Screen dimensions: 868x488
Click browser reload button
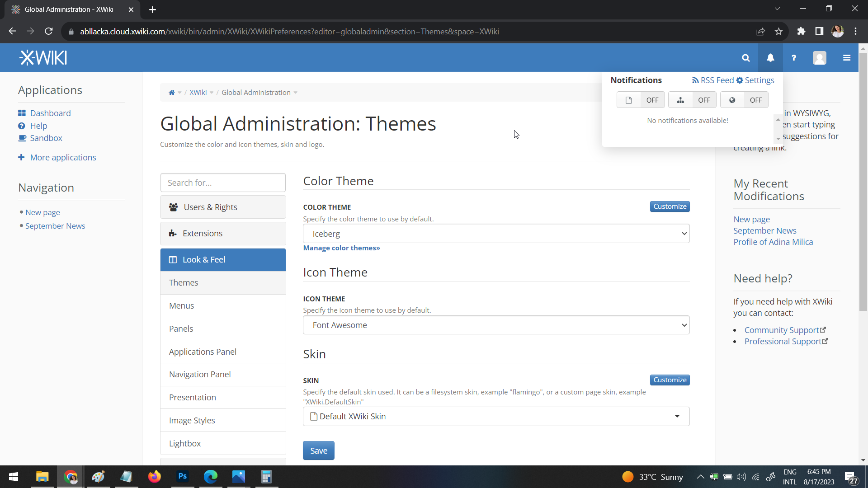(49, 31)
